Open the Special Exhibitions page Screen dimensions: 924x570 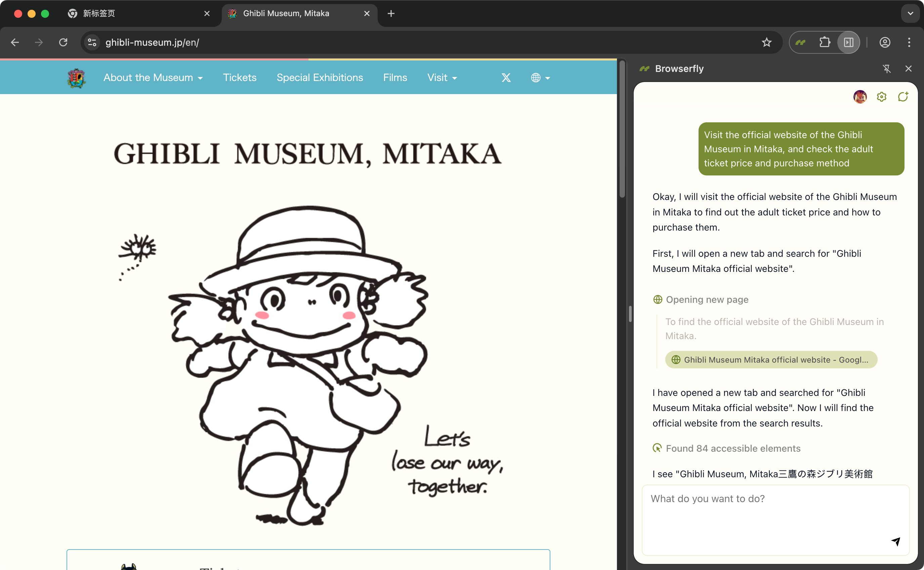(x=320, y=78)
